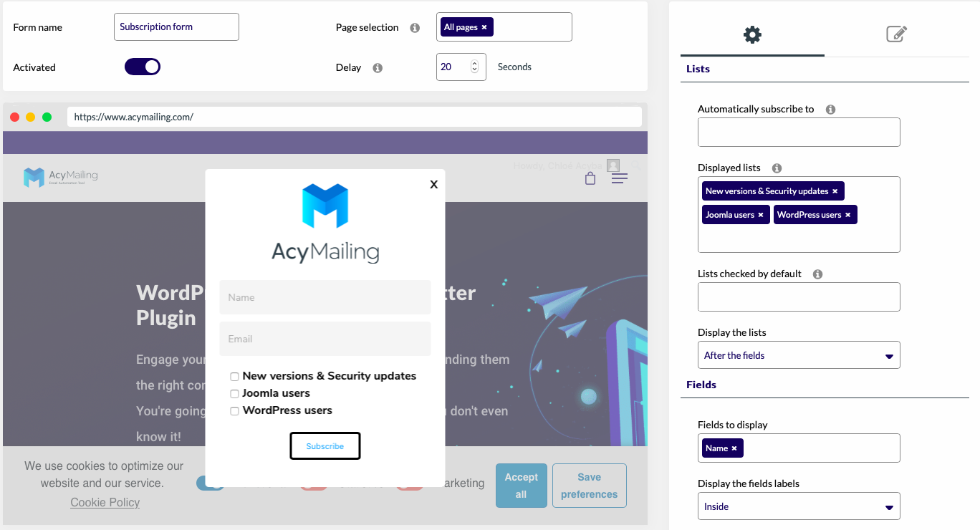Remove the Joomla users tag
980x530 pixels.
click(x=761, y=215)
